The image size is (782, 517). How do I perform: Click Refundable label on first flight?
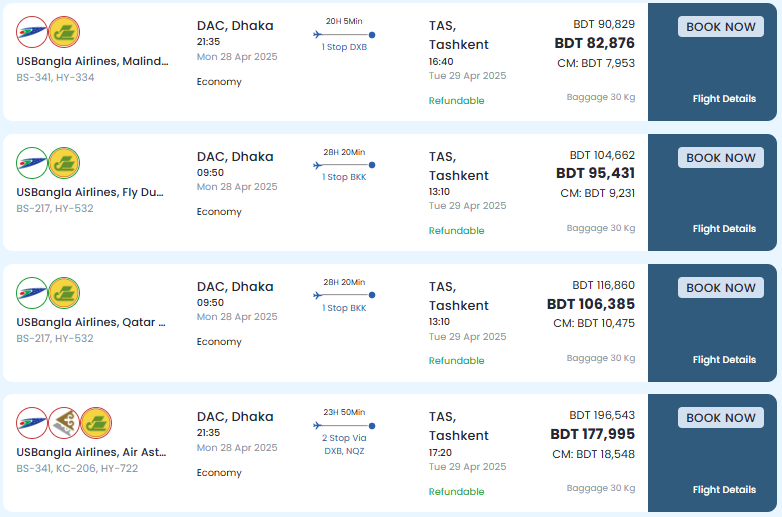[456, 101]
